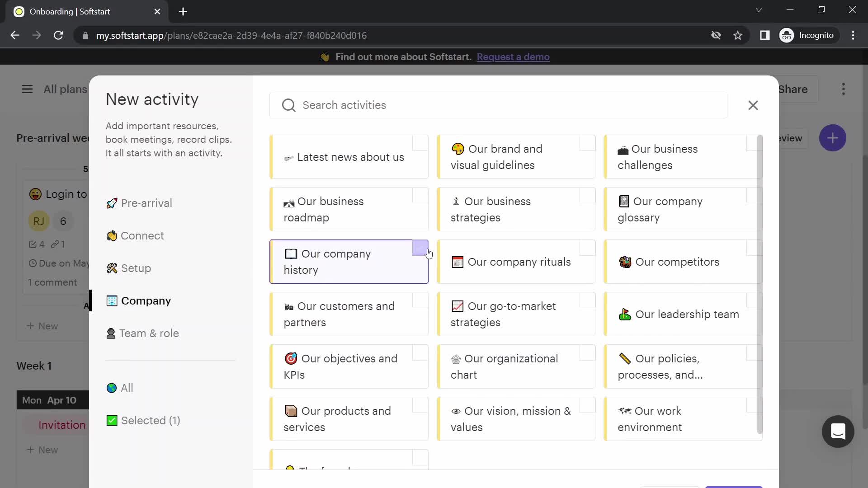This screenshot has height=488, width=868.
Task: Tick checkbox on Our go-to-market strategies
Action: (x=587, y=300)
